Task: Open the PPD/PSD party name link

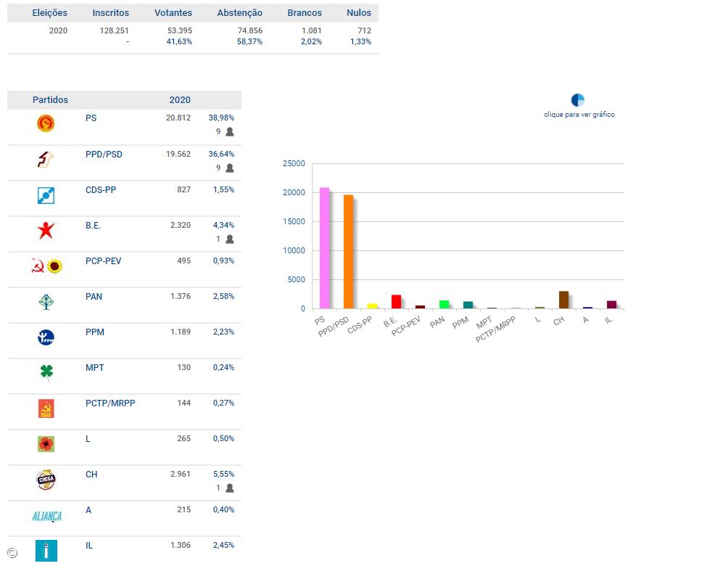Action: coord(104,154)
